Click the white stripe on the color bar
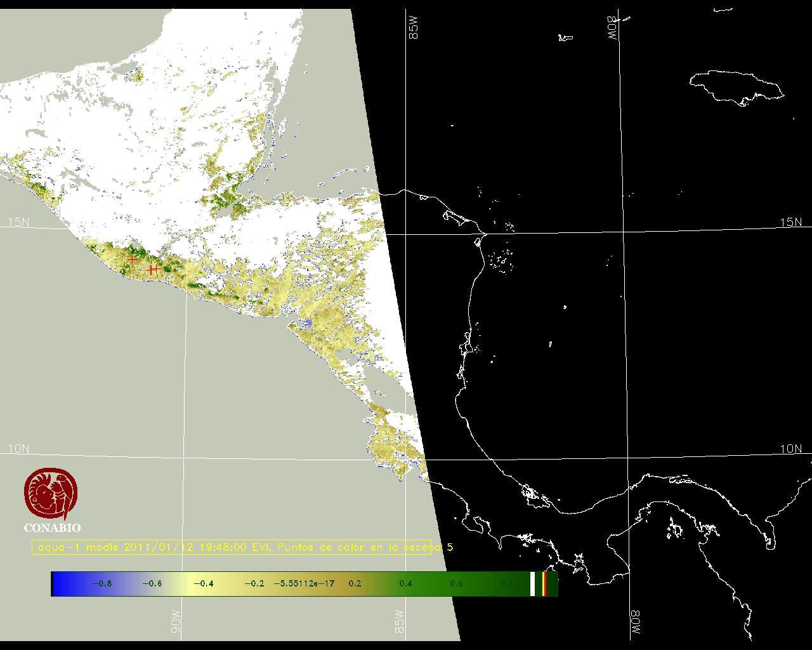The height and width of the screenshot is (650, 812). coord(533,583)
